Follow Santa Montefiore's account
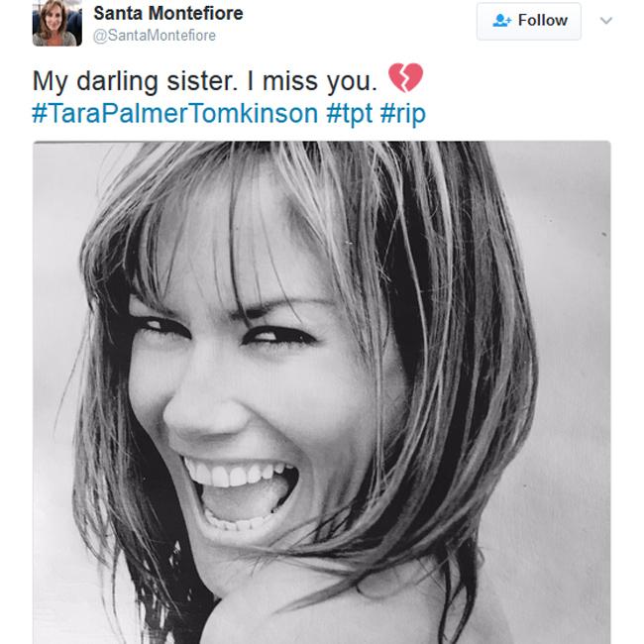This screenshot has height=644, width=644. point(528,21)
